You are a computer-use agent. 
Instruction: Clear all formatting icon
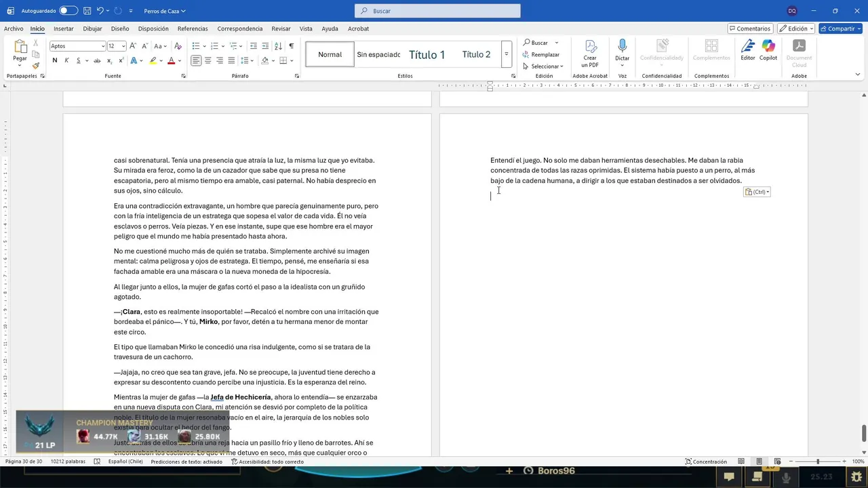click(x=178, y=46)
